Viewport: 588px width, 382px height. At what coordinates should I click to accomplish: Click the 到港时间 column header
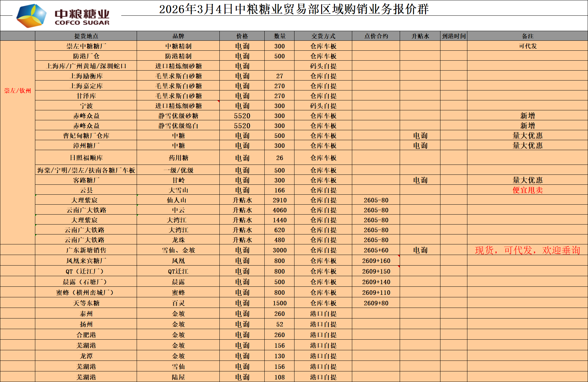point(454,36)
